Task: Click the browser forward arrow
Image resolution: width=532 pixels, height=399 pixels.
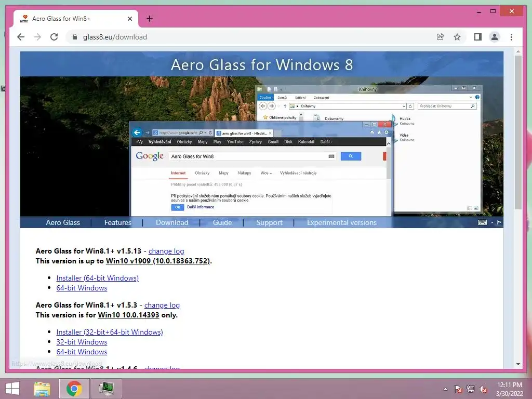Action: point(37,37)
